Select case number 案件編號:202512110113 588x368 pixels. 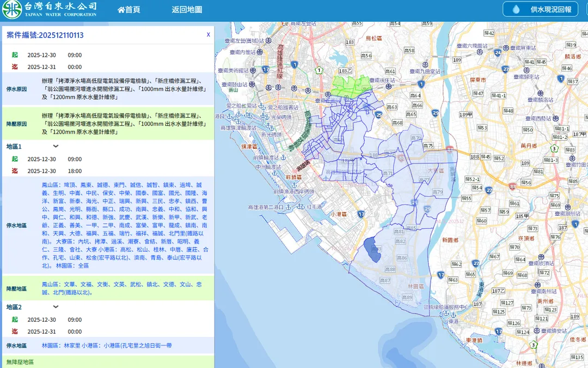45,35
